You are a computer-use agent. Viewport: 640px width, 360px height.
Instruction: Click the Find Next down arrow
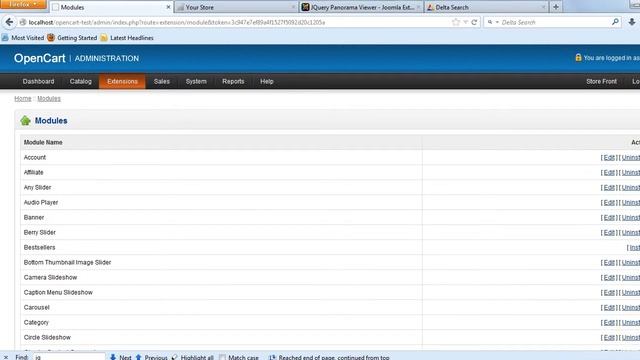113,357
